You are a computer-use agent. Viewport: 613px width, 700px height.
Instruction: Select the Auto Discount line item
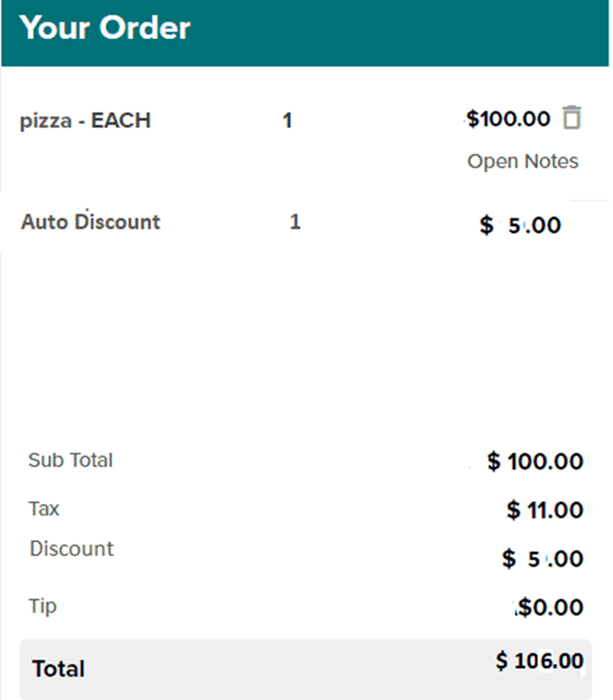pyautogui.click(x=90, y=222)
